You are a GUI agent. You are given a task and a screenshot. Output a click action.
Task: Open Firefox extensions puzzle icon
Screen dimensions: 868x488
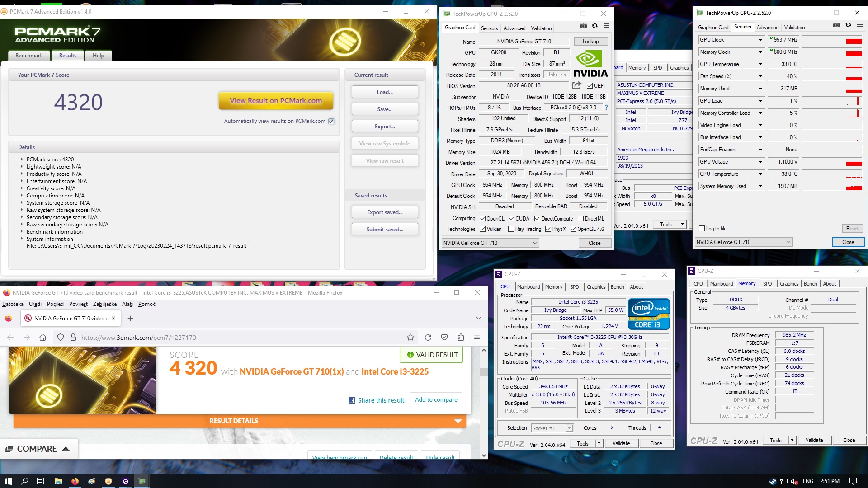pos(461,337)
